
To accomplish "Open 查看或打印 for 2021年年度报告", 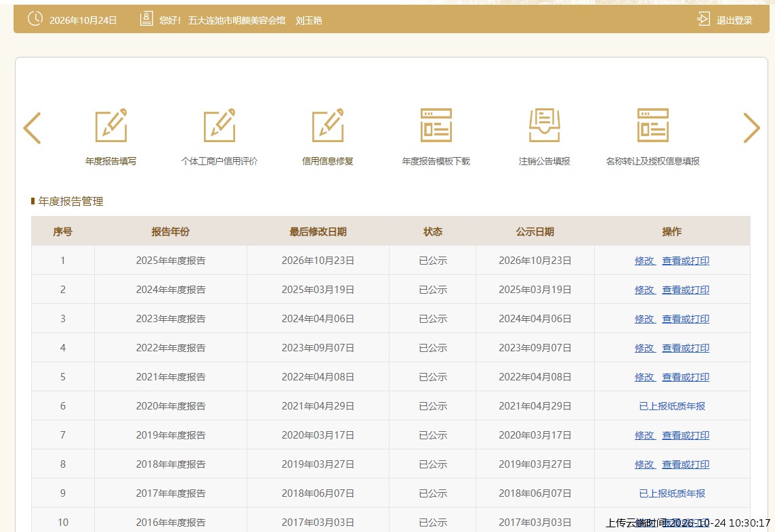I will pyautogui.click(x=686, y=377).
